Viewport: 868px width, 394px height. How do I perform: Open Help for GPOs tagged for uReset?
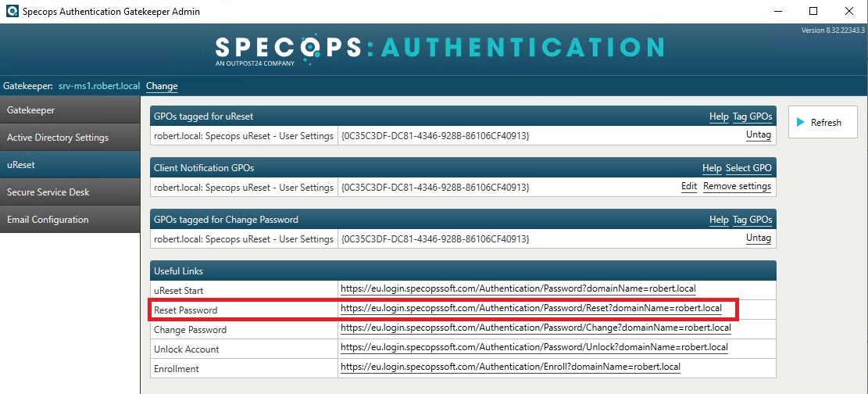coord(719,116)
